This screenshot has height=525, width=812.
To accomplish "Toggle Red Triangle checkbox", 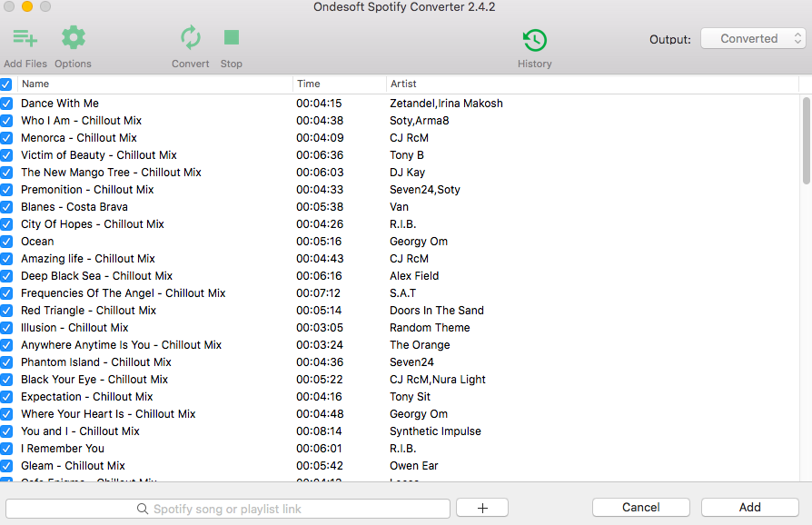I will 6,311.
